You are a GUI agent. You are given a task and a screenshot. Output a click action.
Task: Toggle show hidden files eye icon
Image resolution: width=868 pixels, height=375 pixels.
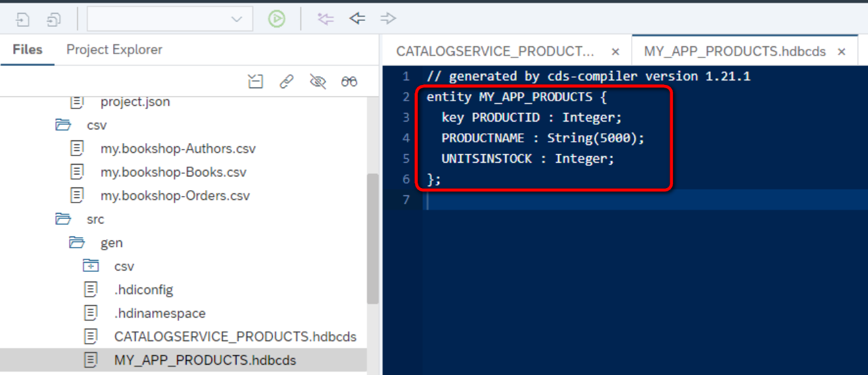[318, 82]
